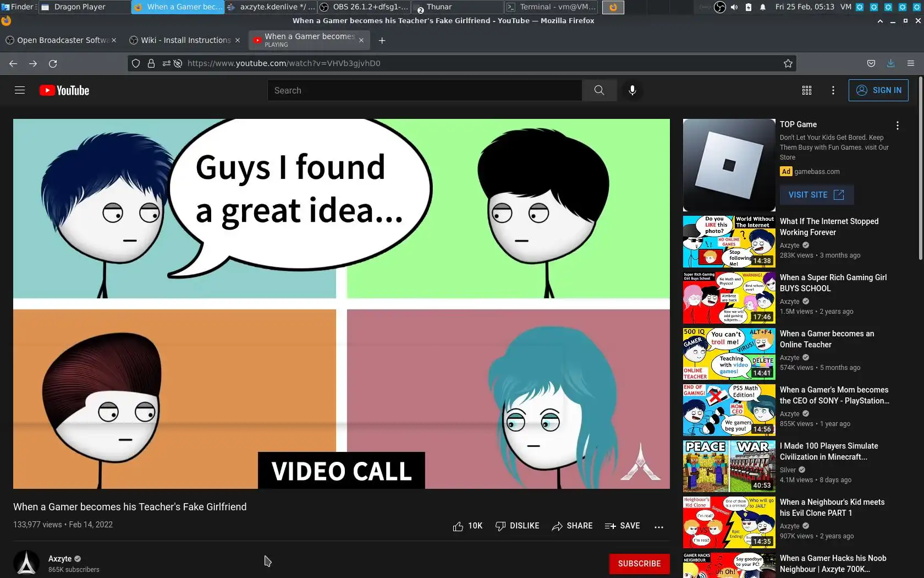Viewport: 924px width, 578px height.
Task: Switch to axzyte.kdenlive window in taskbar
Action: point(271,7)
